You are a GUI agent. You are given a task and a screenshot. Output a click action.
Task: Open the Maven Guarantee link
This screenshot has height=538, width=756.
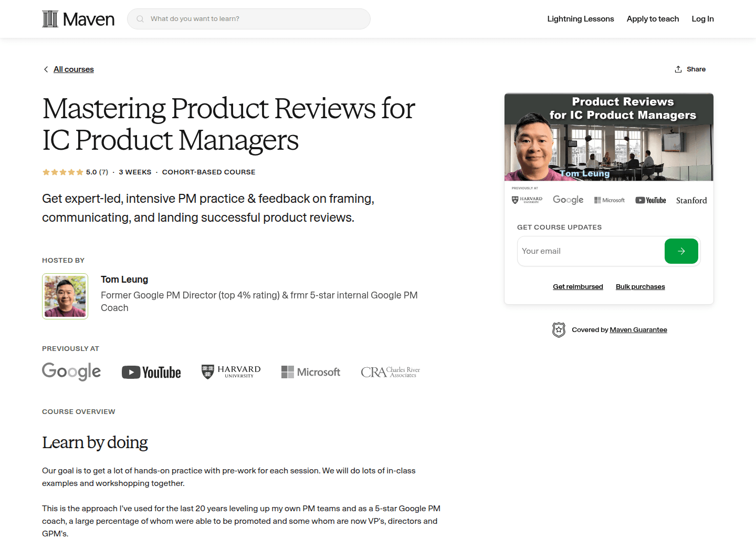pos(638,329)
